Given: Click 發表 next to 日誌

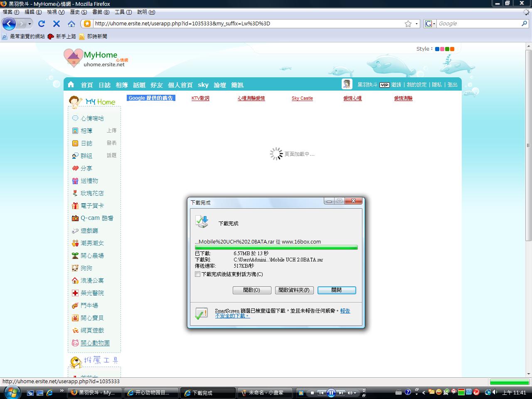Looking at the screenshot, I should coord(111,143).
